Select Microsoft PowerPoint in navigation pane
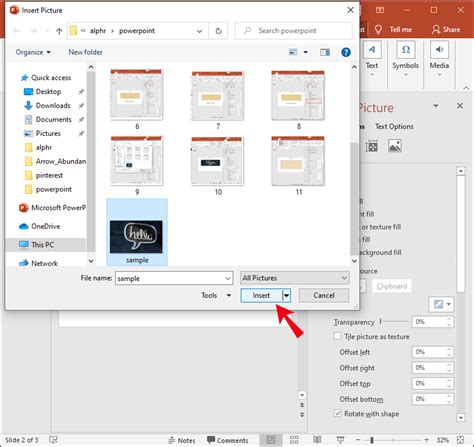 coord(52,208)
